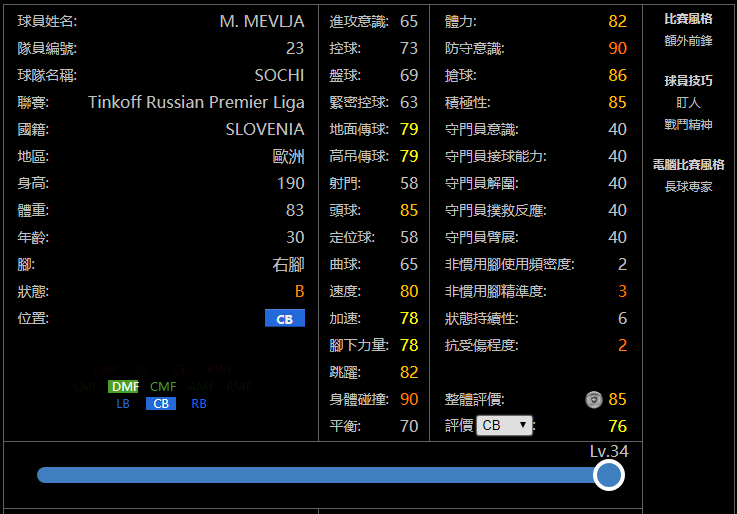737x514 pixels.
Task: Click the 平衡 stat value 70
Action: pos(409,427)
